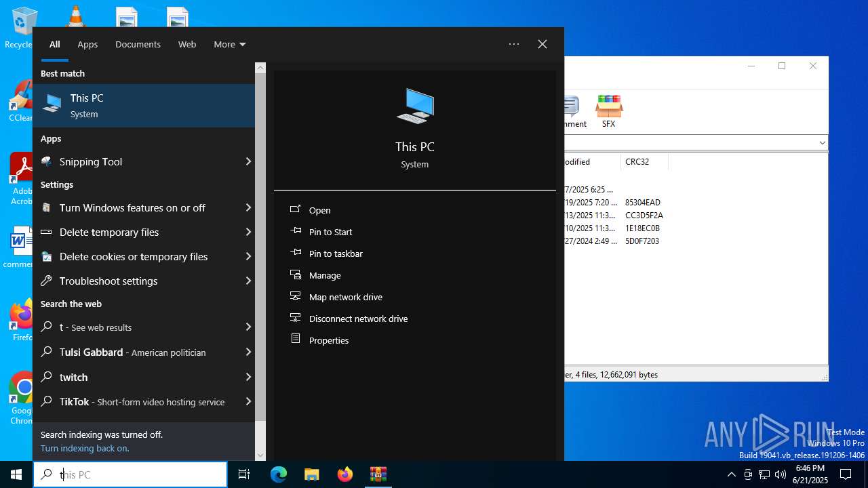The image size is (868, 488).
Task: Click Turn indexing back on link
Action: tap(85, 448)
